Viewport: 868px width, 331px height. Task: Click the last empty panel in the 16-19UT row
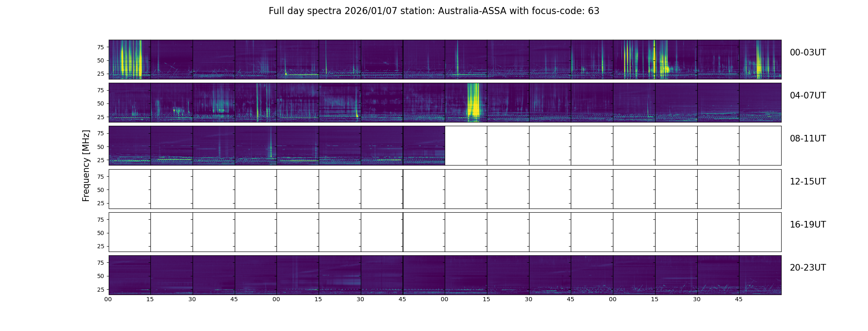(760, 232)
